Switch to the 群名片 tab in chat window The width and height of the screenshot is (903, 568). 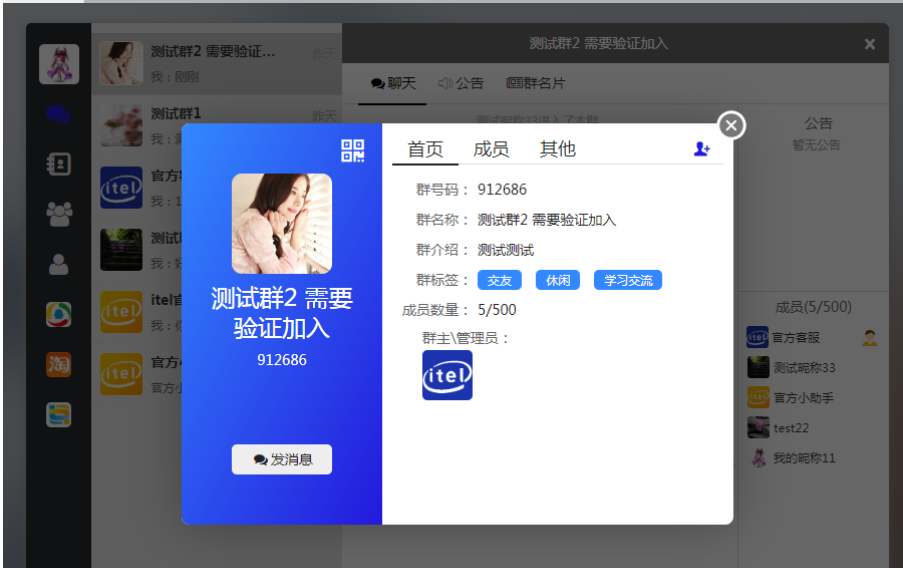tap(536, 84)
